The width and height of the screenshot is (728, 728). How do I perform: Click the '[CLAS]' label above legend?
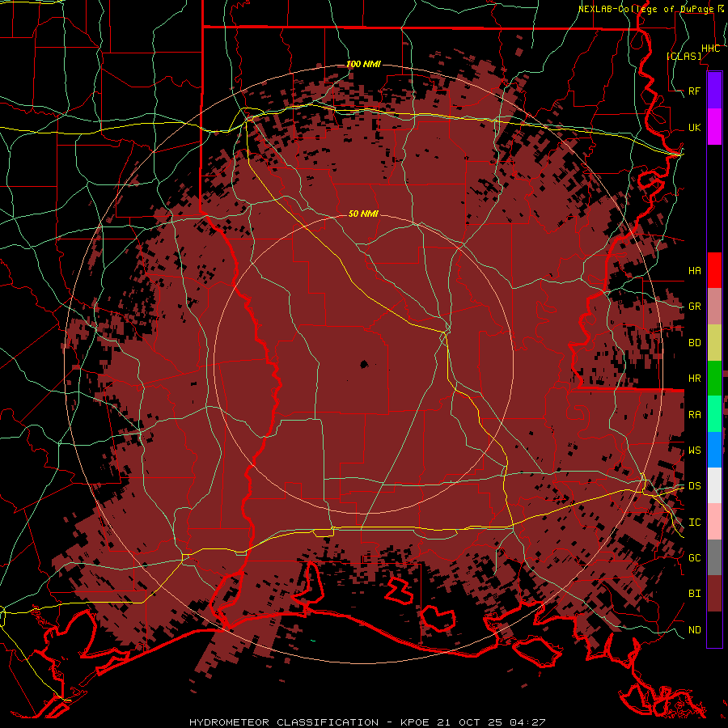click(684, 56)
